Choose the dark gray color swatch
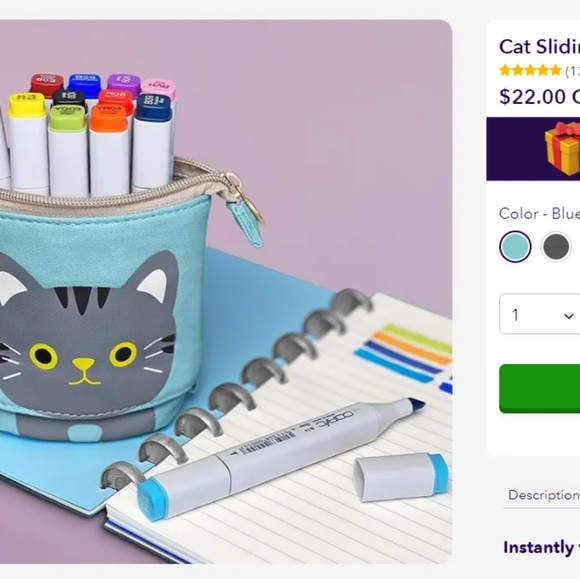 pos(556,247)
